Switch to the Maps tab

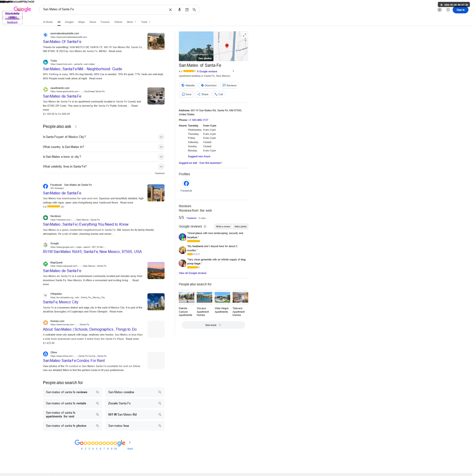tap(82, 22)
